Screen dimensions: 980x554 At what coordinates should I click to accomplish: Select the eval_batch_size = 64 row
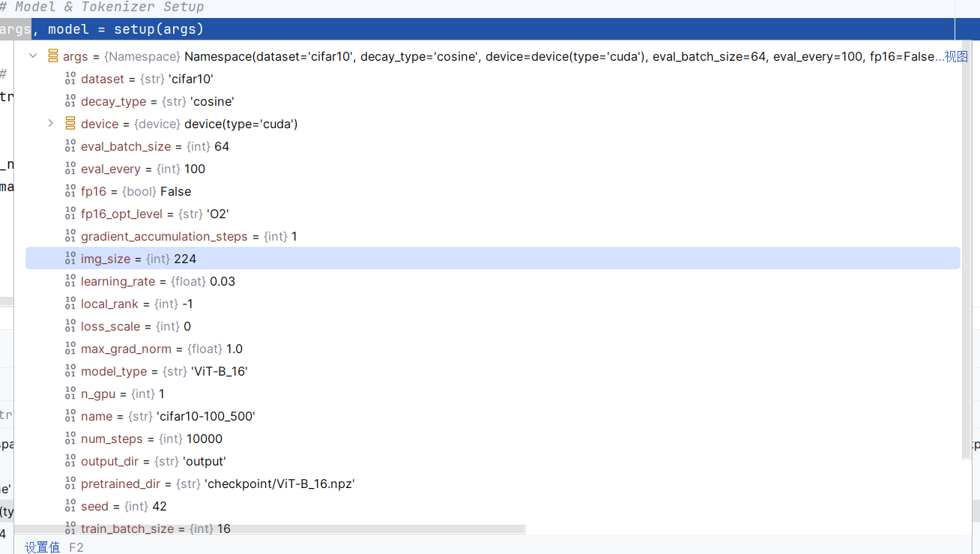pyautogui.click(x=493, y=146)
